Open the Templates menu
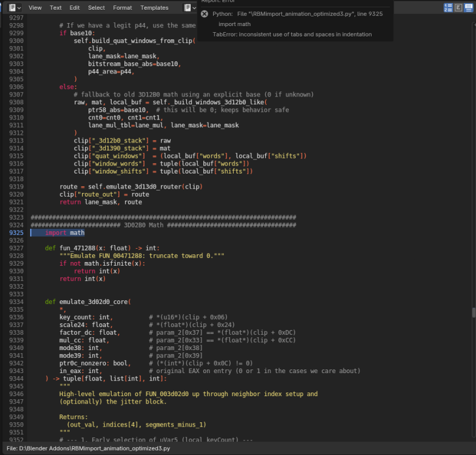The height and width of the screenshot is (455, 476). coord(154,7)
